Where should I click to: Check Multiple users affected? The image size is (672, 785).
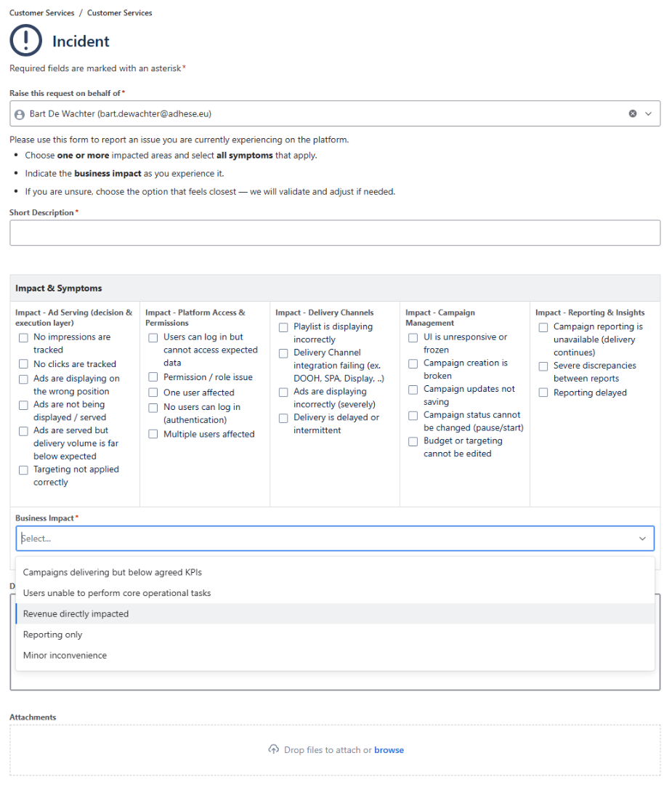click(x=153, y=434)
